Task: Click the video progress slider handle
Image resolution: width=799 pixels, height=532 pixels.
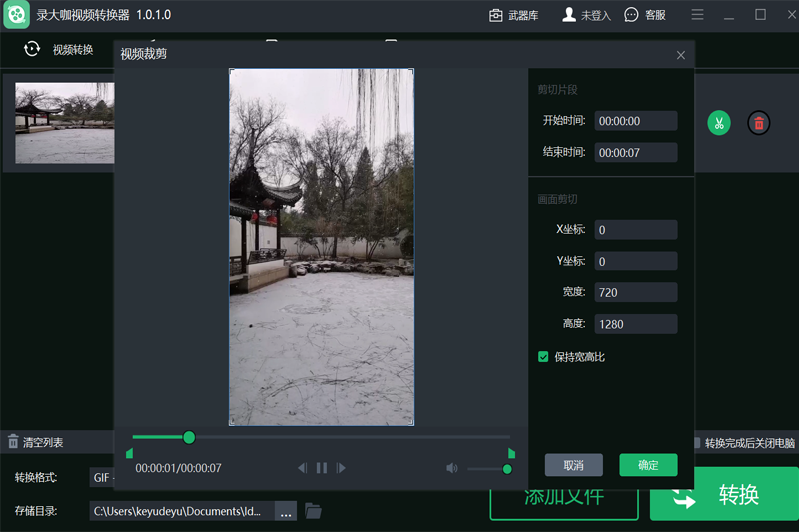Action: pos(189,437)
